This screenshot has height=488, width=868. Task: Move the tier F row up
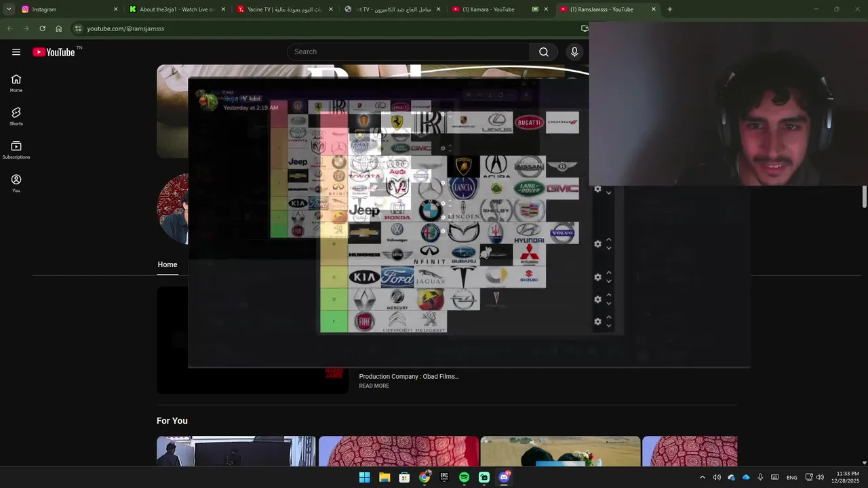[x=609, y=317]
